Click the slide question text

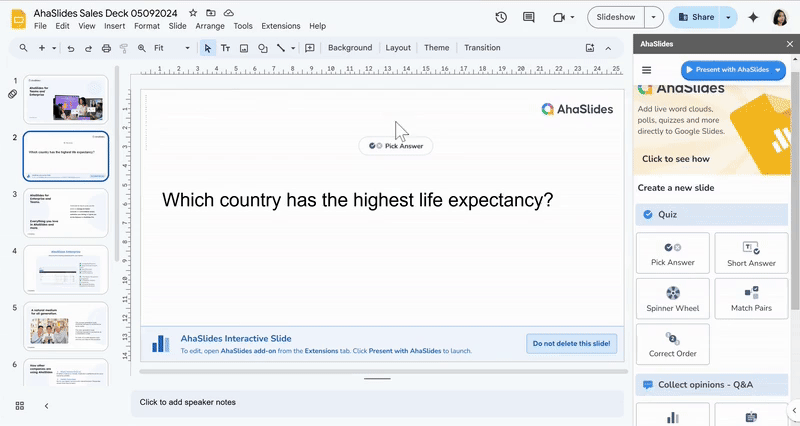pyautogui.click(x=357, y=200)
